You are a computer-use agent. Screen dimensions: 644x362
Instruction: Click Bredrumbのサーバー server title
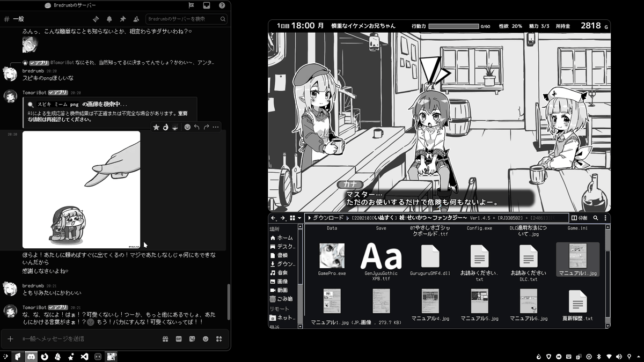[75, 5]
